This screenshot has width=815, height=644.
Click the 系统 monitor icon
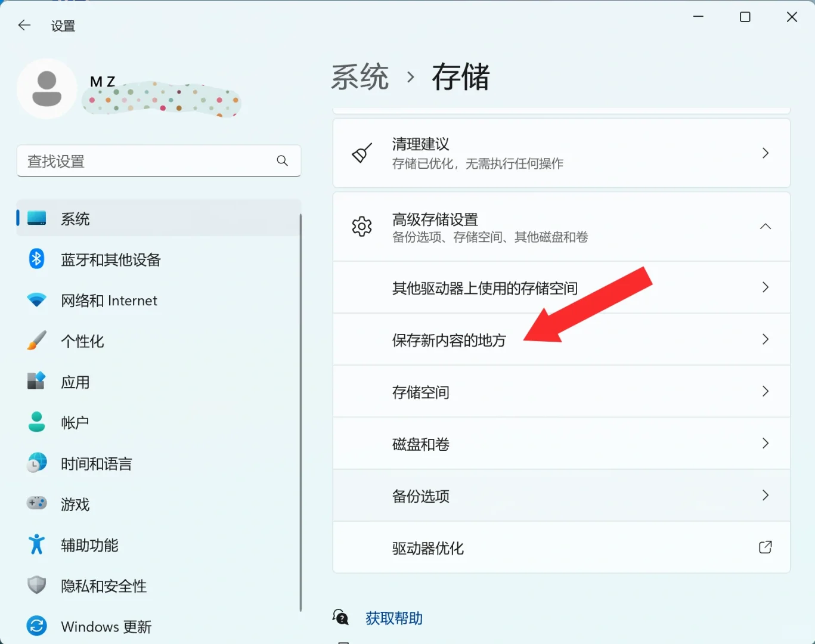pyautogui.click(x=37, y=218)
